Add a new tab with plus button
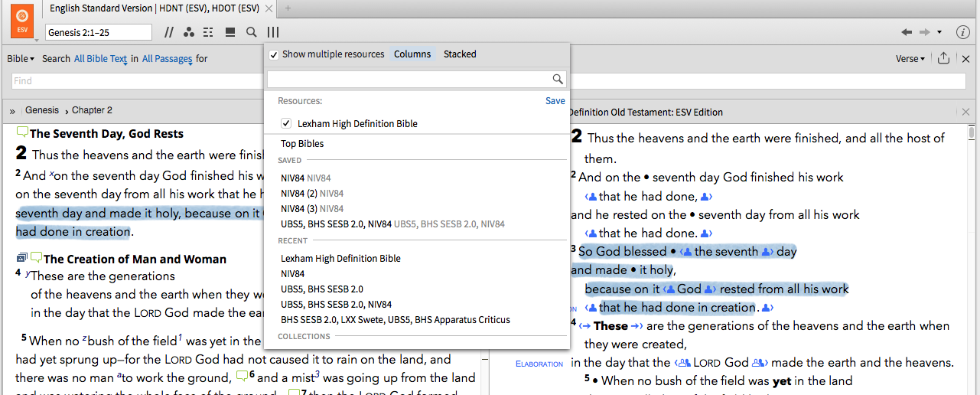This screenshot has width=980, height=395. (x=288, y=8)
